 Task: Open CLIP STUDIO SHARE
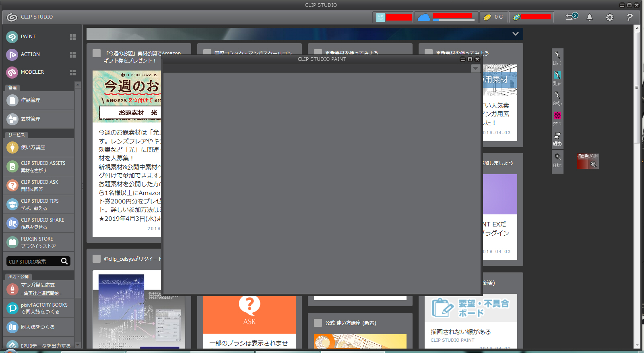38,223
